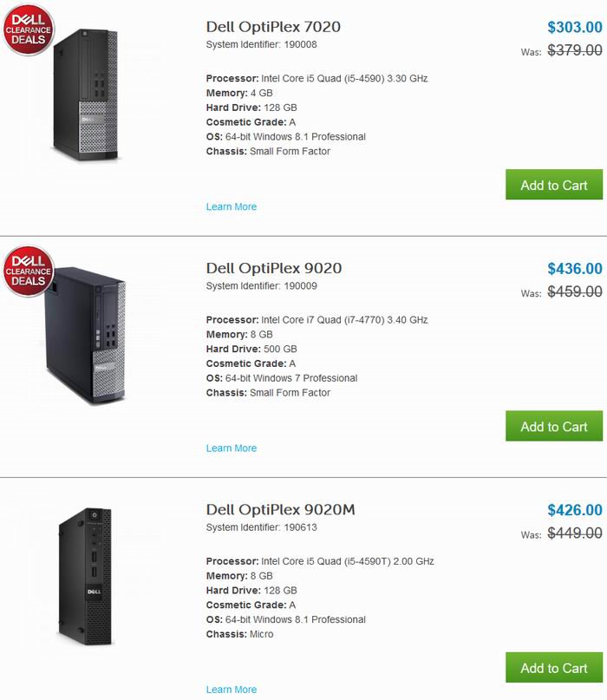Click System Identifier 190009 text
The height and width of the screenshot is (700, 607).
[262, 286]
